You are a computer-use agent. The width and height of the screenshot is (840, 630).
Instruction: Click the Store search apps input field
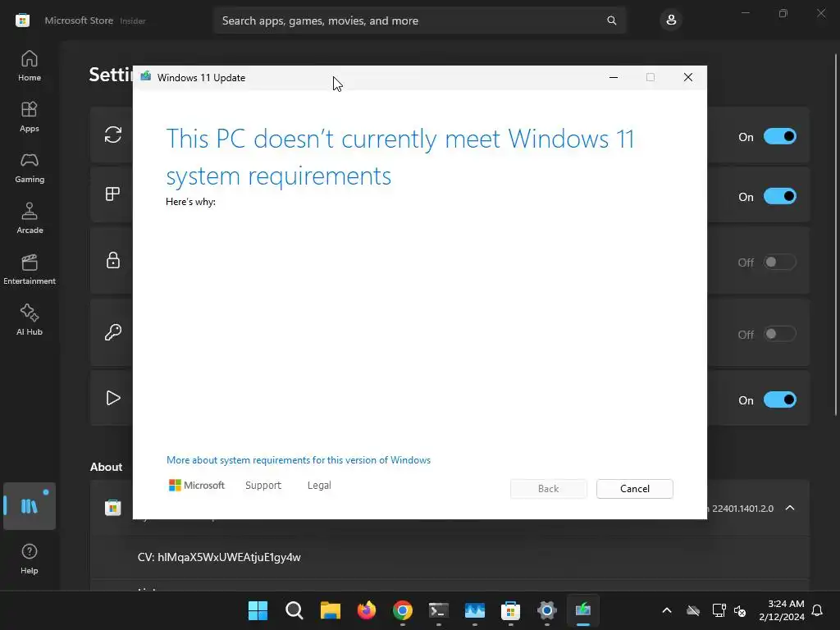click(419, 21)
